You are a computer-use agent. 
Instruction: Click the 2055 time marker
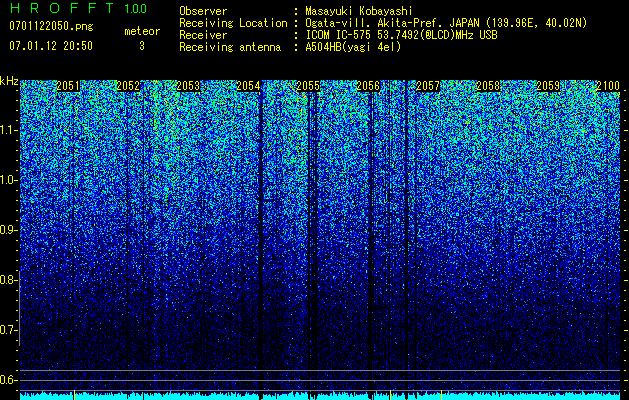tap(308, 86)
